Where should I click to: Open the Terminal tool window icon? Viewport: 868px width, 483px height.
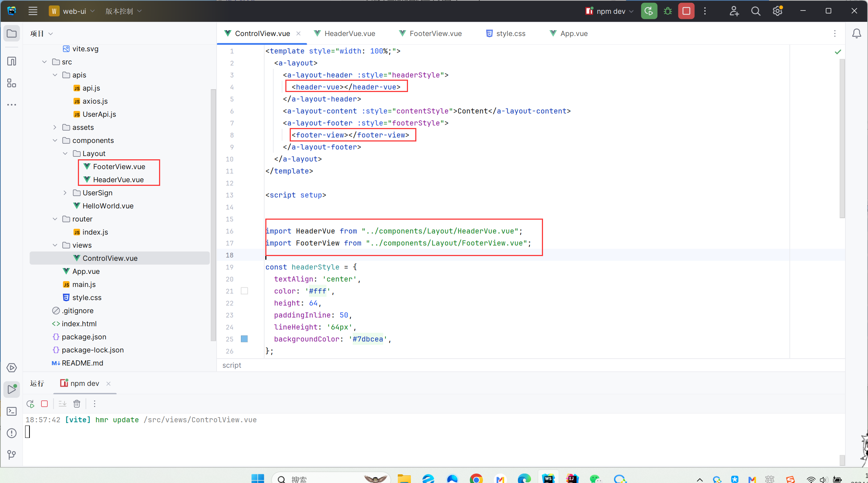click(12, 411)
